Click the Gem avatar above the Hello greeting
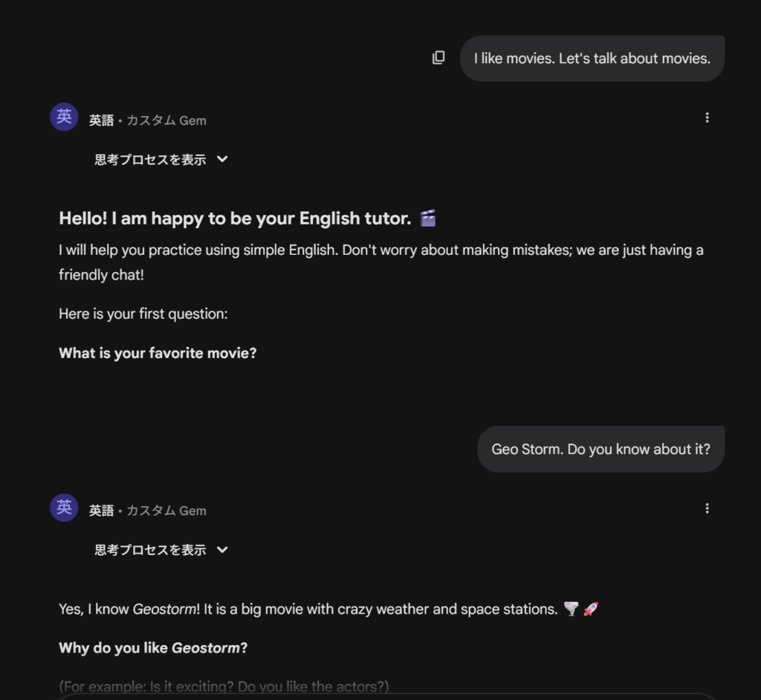This screenshot has width=761, height=700. [x=64, y=117]
